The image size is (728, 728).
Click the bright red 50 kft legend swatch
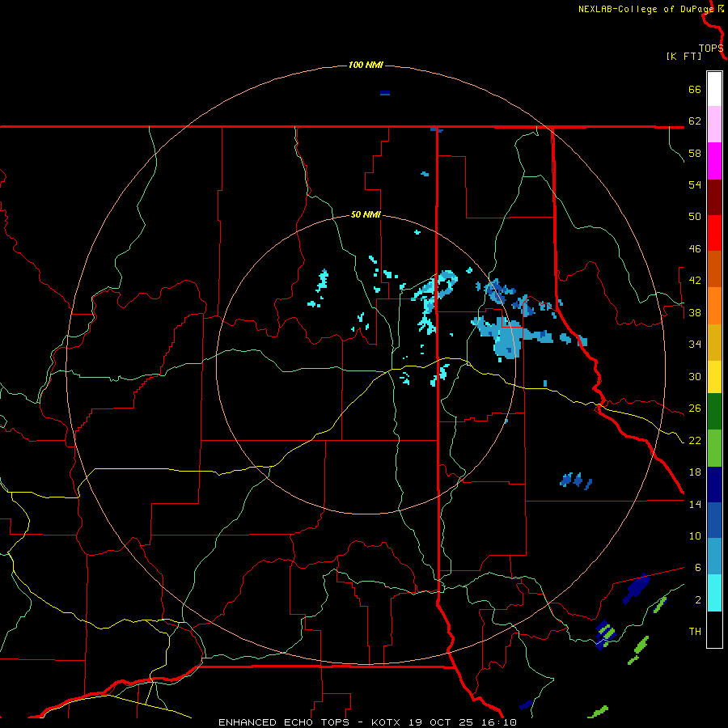[x=714, y=234]
